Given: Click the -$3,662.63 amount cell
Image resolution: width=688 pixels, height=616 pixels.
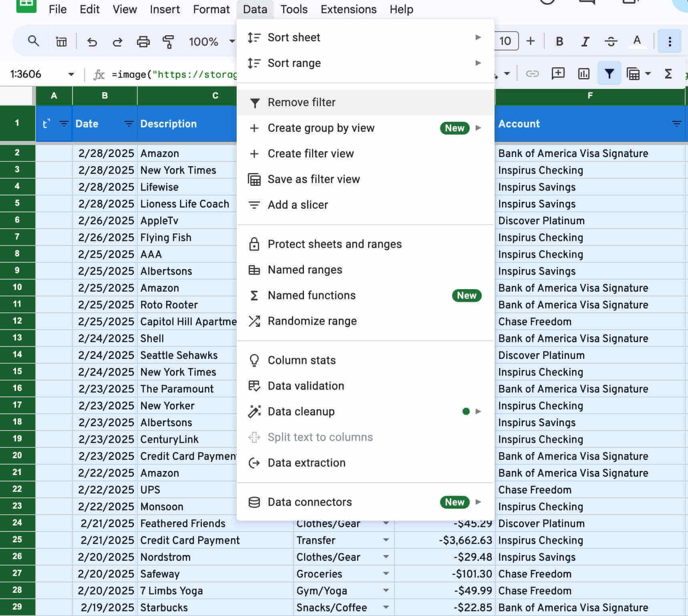Looking at the screenshot, I should [x=445, y=540].
